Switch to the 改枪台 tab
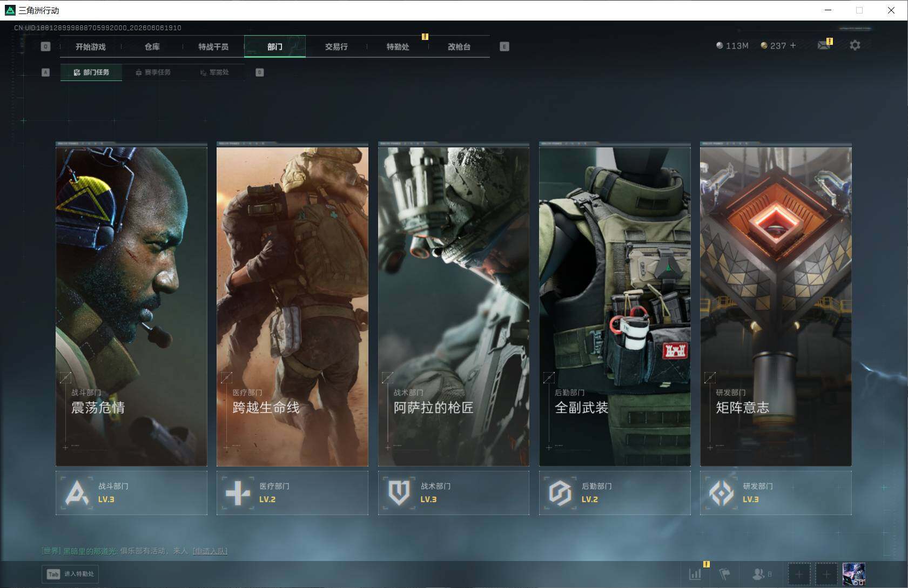Screen dimensions: 908x588 coord(459,46)
